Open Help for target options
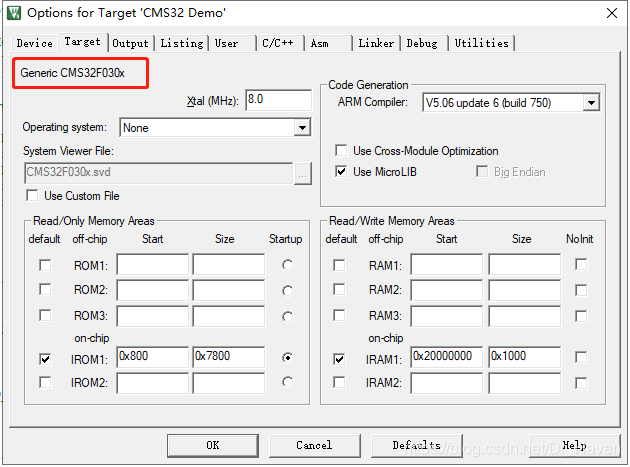 pyautogui.click(x=575, y=445)
